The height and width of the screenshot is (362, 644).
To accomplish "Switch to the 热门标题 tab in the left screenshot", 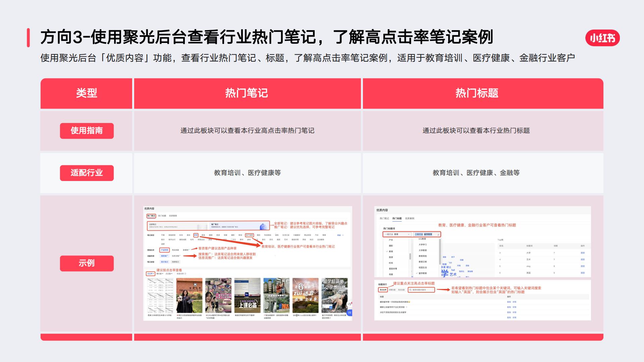I will (x=162, y=216).
